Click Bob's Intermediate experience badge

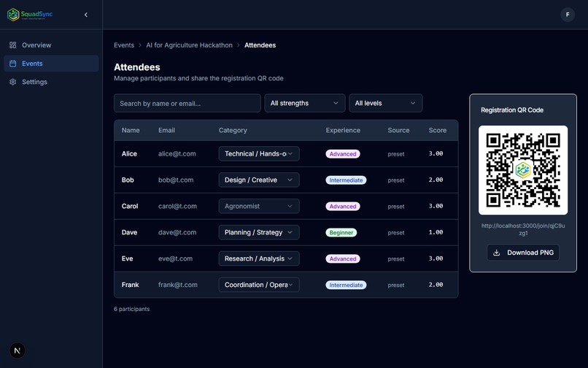point(346,180)
